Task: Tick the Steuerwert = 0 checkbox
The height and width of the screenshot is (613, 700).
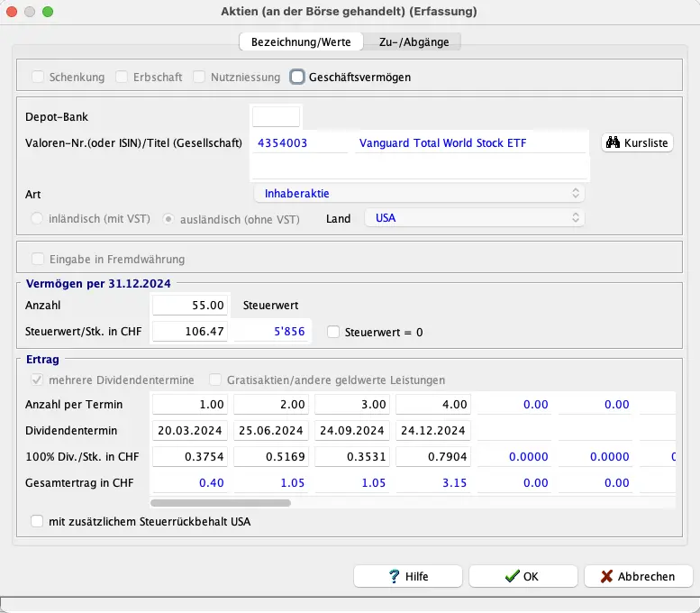Action: [334, 332]
